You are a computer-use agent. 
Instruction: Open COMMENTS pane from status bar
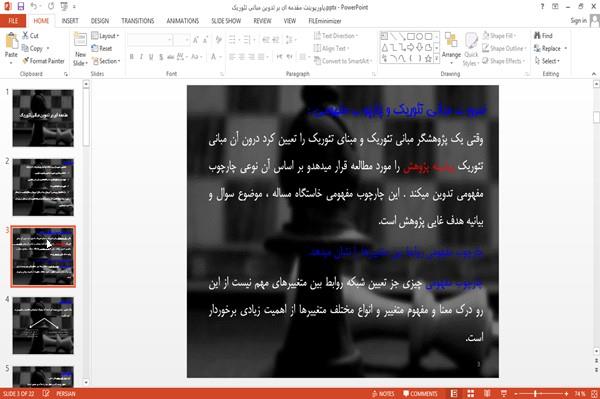420,394
